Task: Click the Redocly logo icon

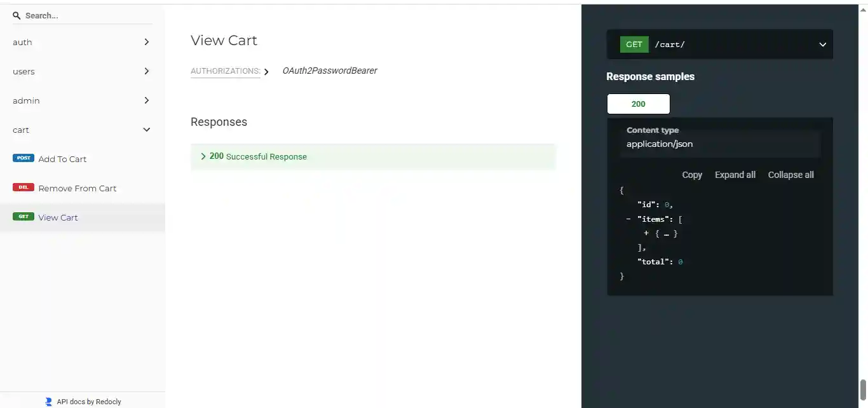Action: tap(48, 402)
